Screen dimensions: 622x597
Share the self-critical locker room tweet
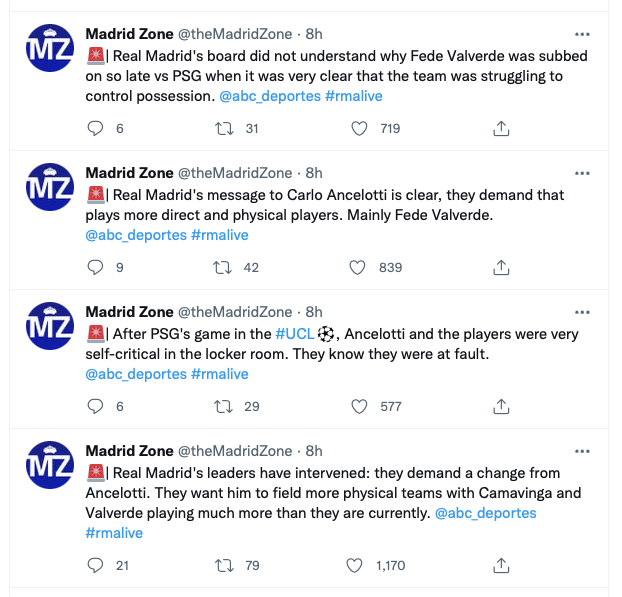pos(501,407)
